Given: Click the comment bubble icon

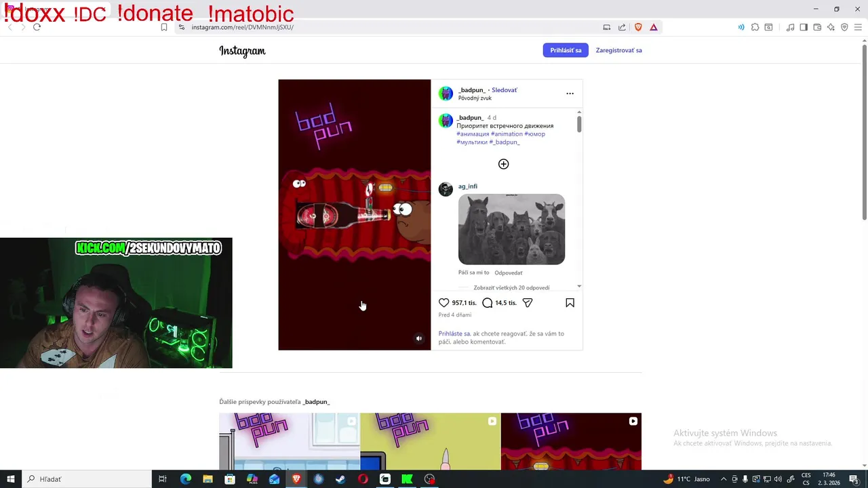Looking at the screenshot, I should (487, 303).
